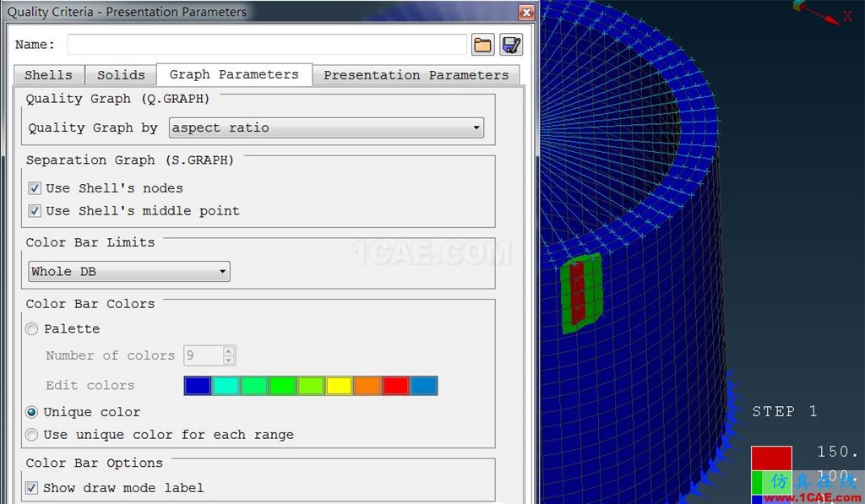Close the Quality Criteria dialog

pos(527,12)
